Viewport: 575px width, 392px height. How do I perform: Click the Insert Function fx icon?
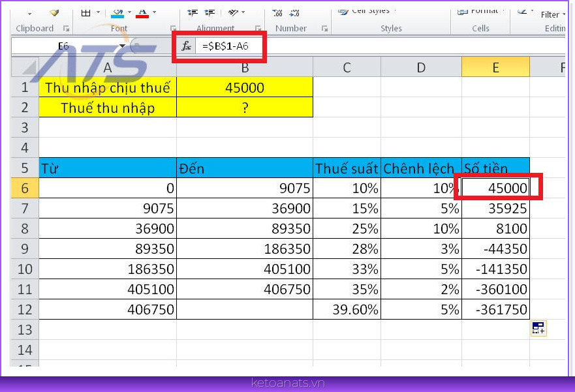[x=186, y=46]
